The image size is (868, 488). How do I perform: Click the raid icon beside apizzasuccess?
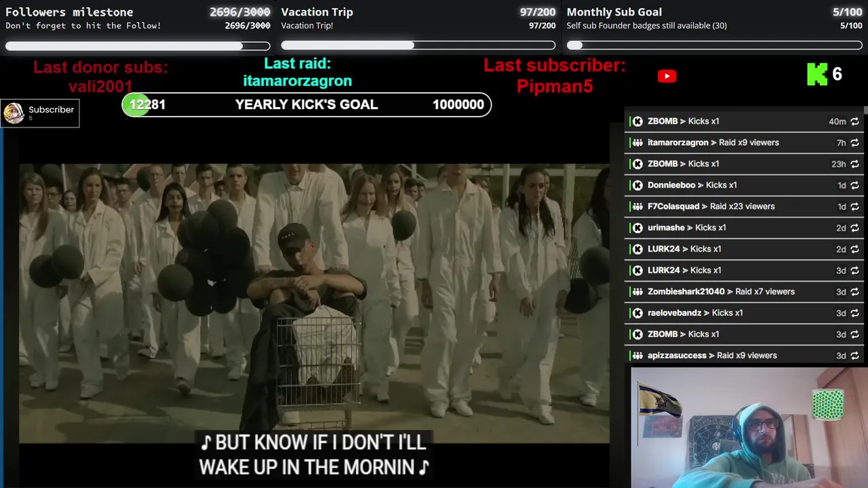click(x=637, y=356)
